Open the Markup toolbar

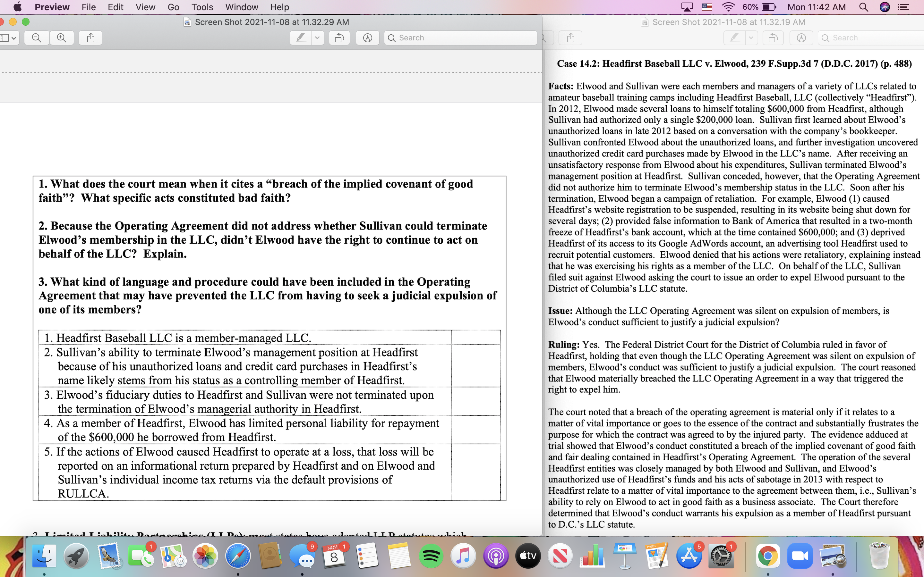click(367, 38)
